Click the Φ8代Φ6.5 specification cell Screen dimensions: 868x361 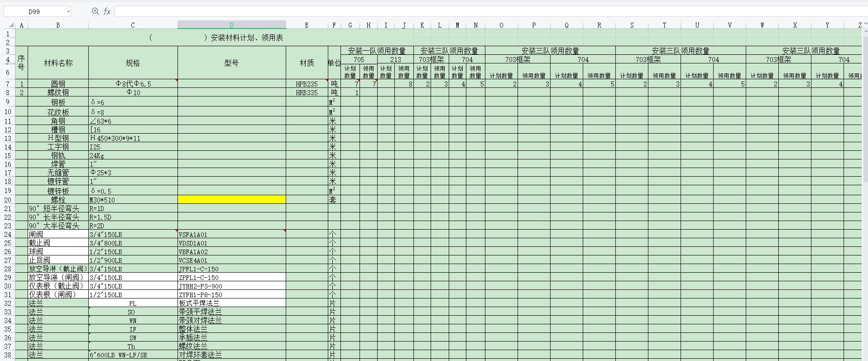click(x=133, y=84)
